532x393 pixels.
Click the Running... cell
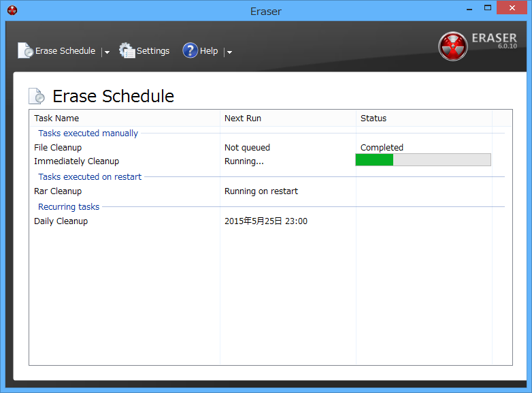[x=244, y=161]
